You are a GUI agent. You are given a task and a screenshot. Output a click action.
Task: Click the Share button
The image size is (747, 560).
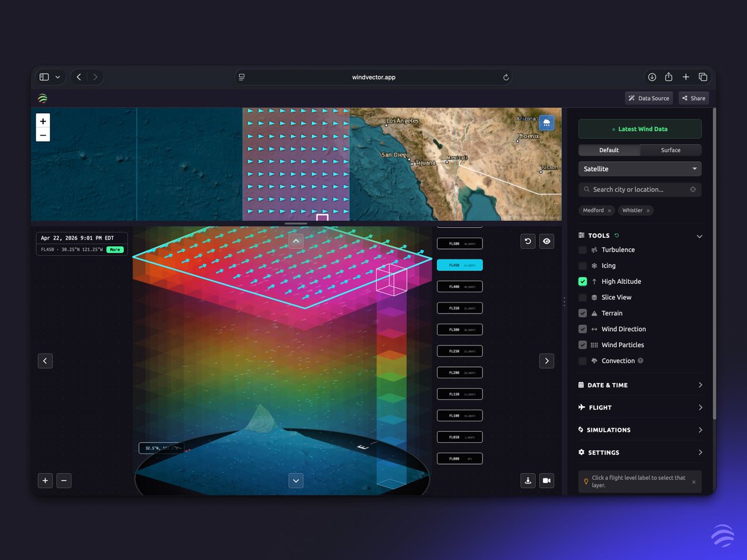pyautogui.click(x=693, y=98)
